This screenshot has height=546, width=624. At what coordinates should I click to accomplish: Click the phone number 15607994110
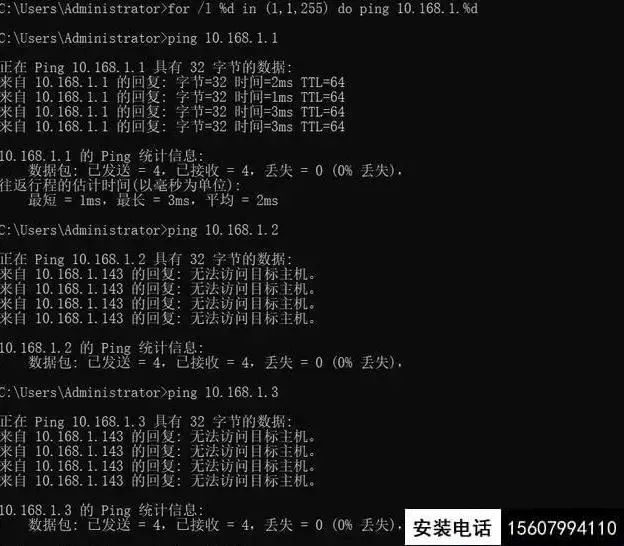tap(562, 528)
